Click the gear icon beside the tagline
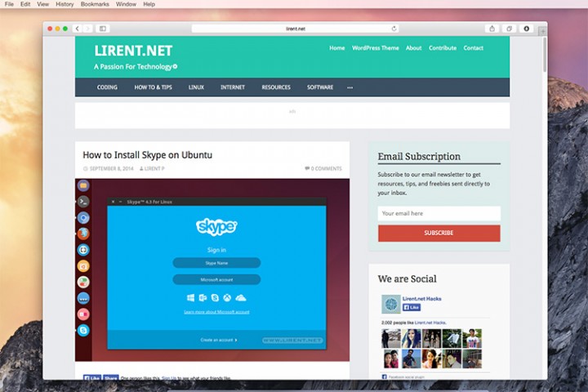Image resolution: width=588 pixels, height=392 pixels. tap(175, 66)
